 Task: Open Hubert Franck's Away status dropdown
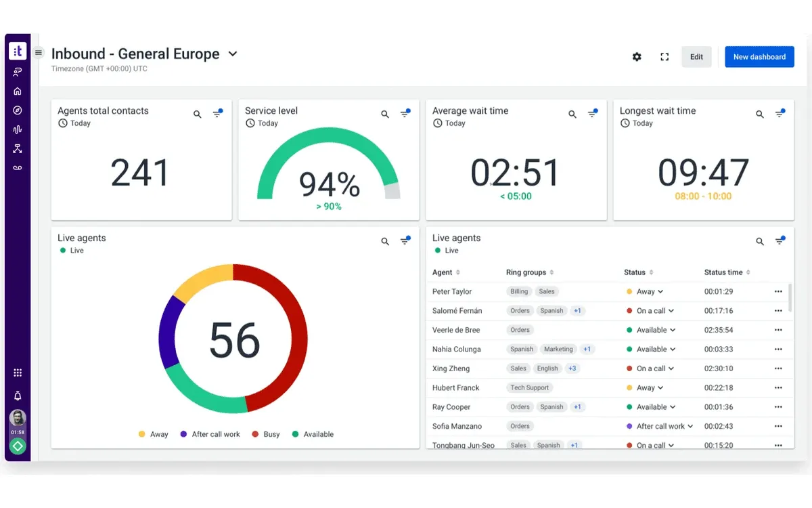[645, 388]
